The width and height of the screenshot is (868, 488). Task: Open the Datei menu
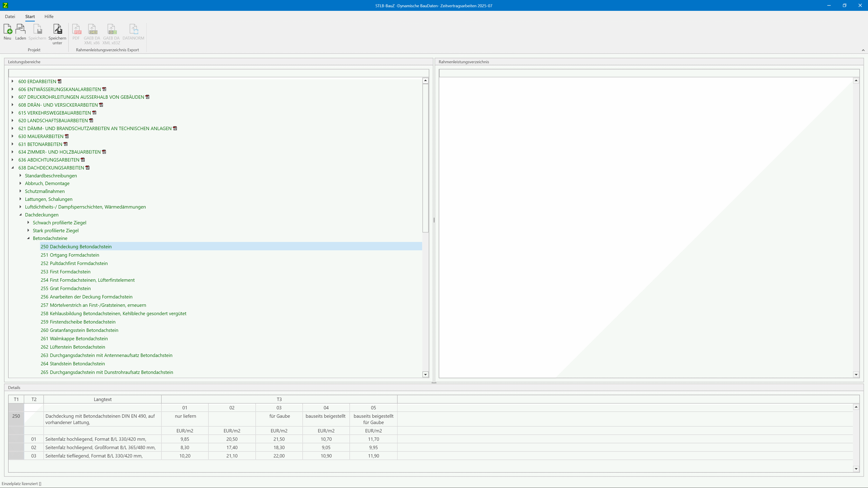click(10, 16)
